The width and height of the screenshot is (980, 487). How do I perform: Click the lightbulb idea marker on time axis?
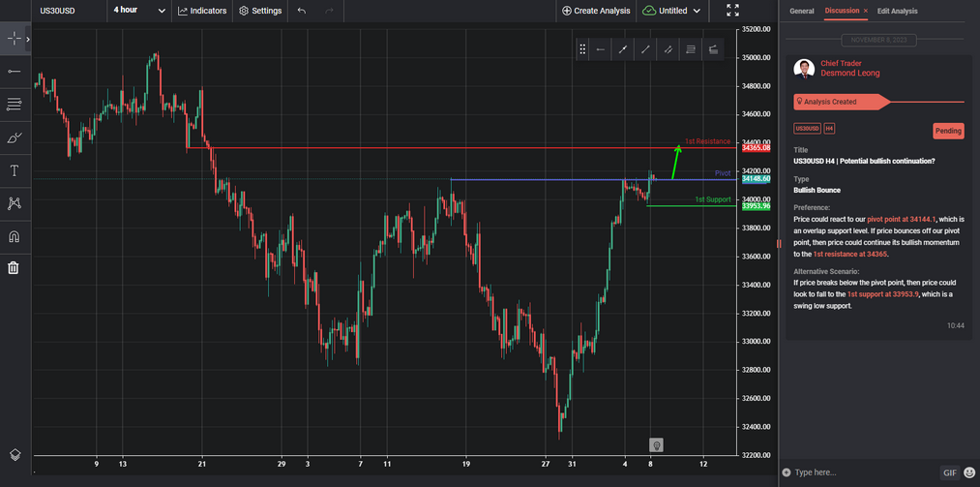pos(656,445)
